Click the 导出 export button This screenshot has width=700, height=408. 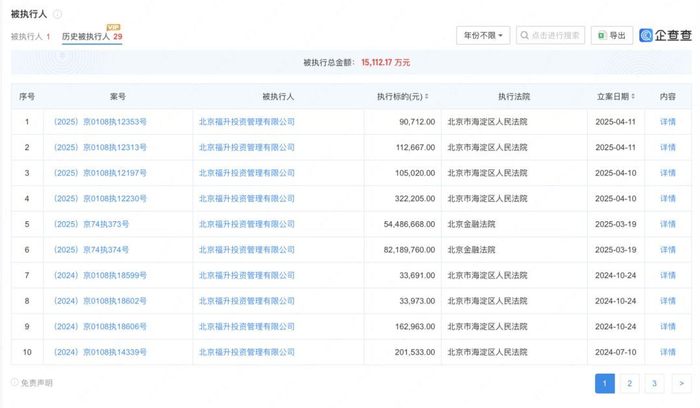click(611, 36)
